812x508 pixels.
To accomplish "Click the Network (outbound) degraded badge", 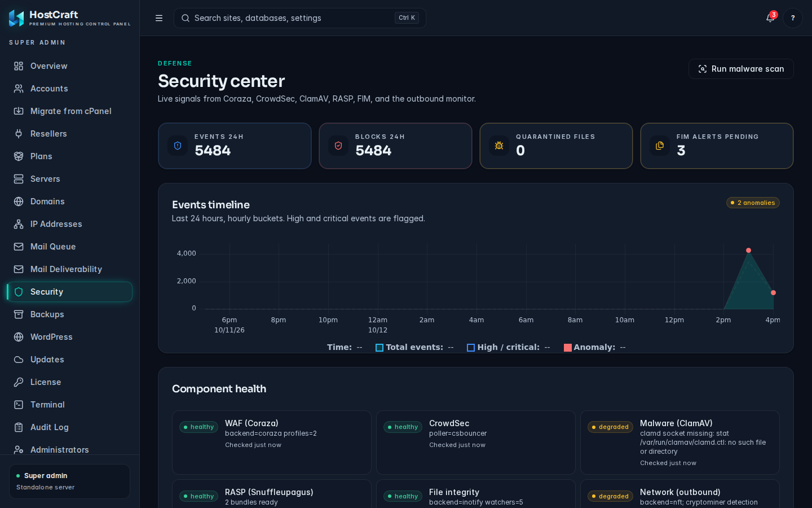I will coord(610,496).
